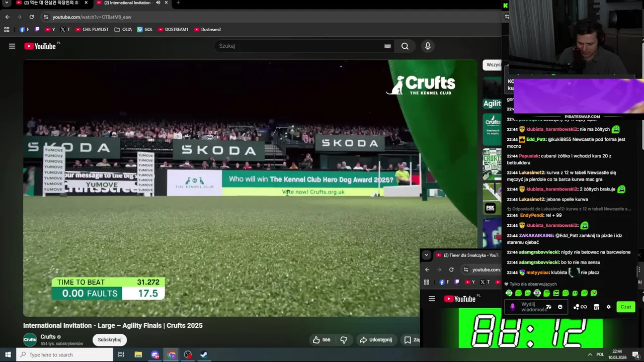Reload the timer browser window
644x362 pixels.
[451, 269]
